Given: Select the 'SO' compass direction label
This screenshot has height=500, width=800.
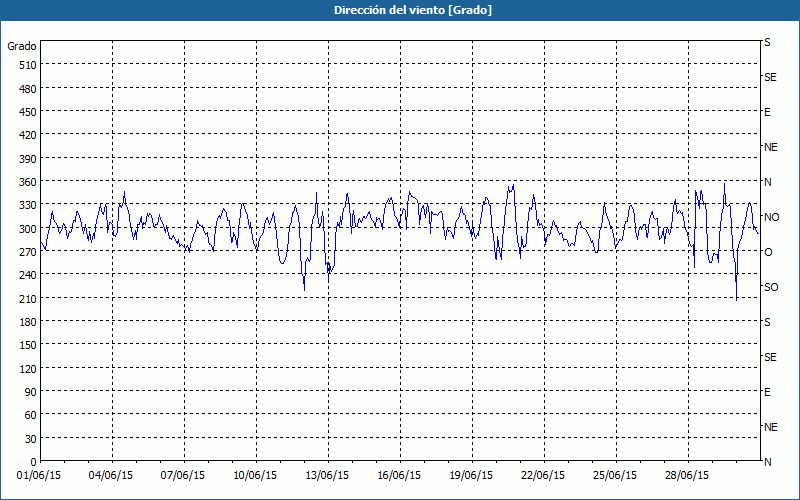Looking at the screenshot, I should [771, 287].
